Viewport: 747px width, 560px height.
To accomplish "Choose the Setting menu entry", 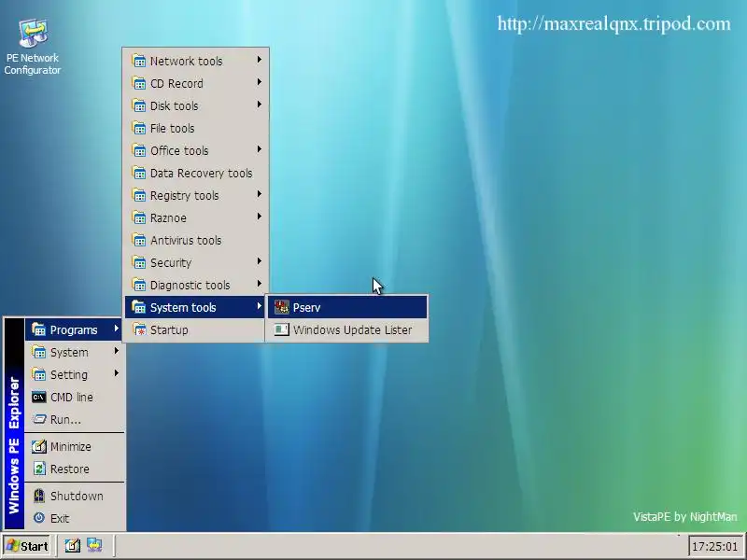I will [x=74, y=374].
